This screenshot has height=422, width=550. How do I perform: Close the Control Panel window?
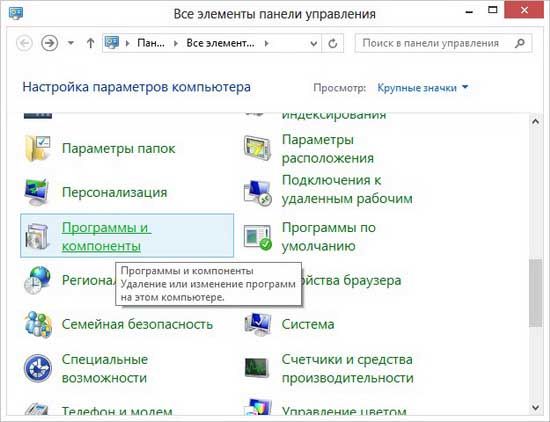(x=525, y=10)
